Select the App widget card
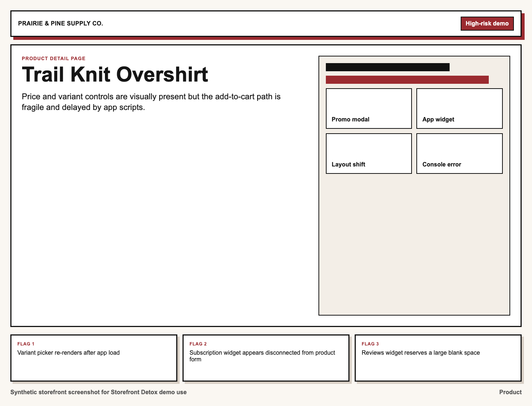The width and height of the screenshot is (532, 406). [x=460, y=109]
